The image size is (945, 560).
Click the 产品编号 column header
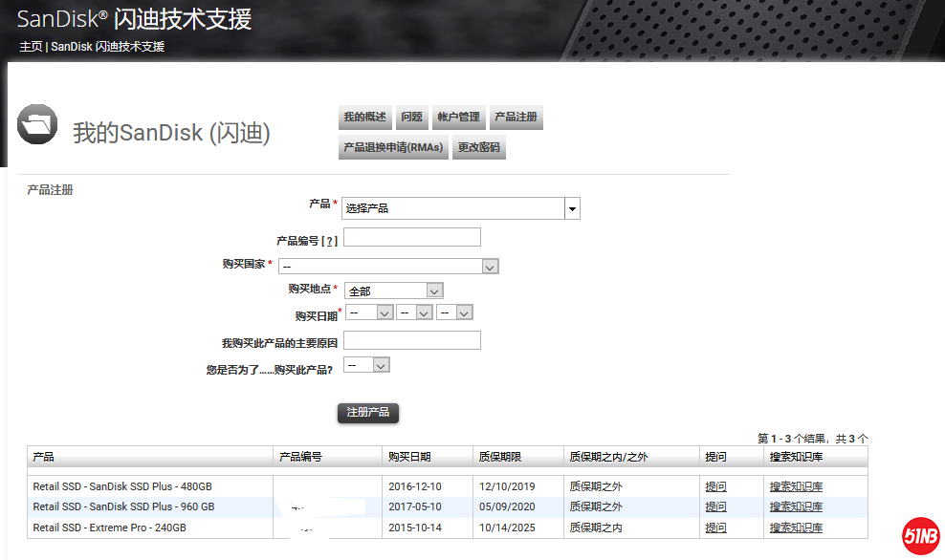click(x=328, y=457)
